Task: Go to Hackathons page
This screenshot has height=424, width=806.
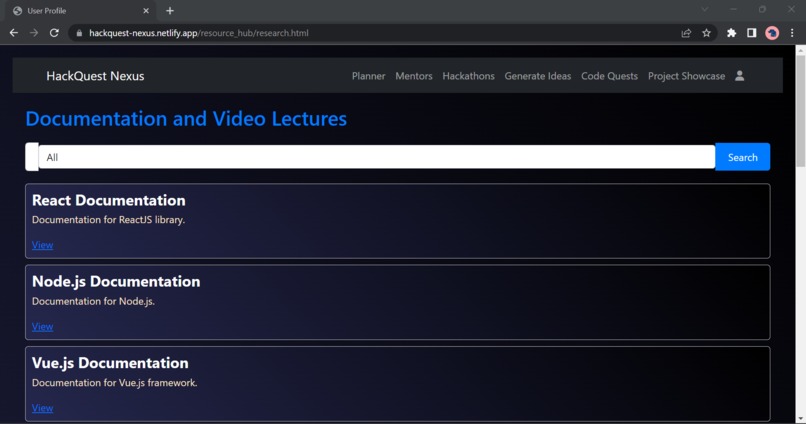Action: pos(468,76)
